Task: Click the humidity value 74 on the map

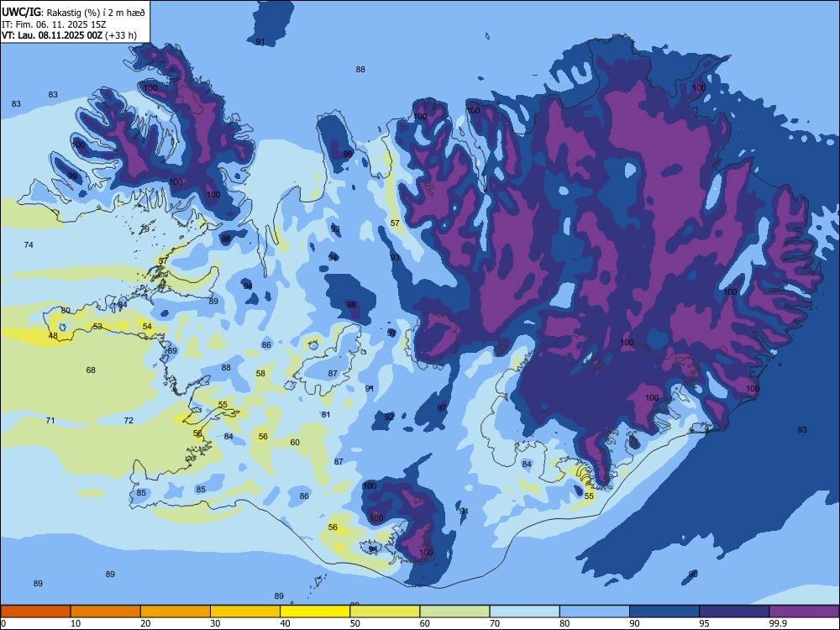Action: coord(29,244)
